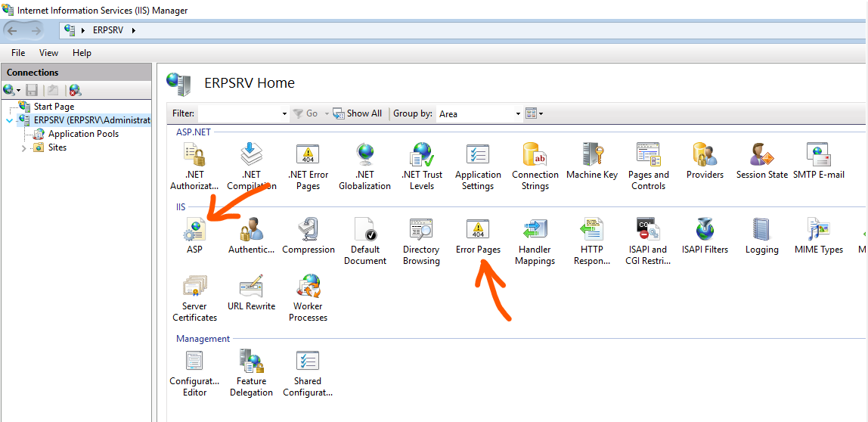Open the Filter dropdown arrow

click(284, 113)
